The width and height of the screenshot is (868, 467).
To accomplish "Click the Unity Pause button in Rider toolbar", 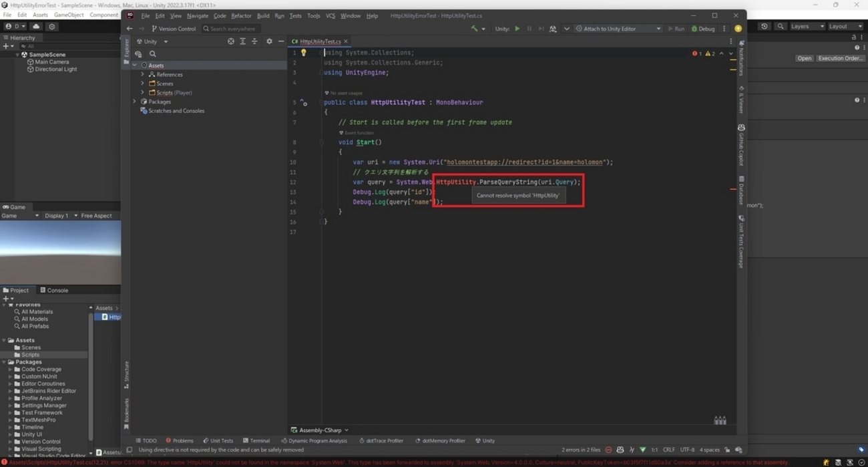I will point(529,29).
